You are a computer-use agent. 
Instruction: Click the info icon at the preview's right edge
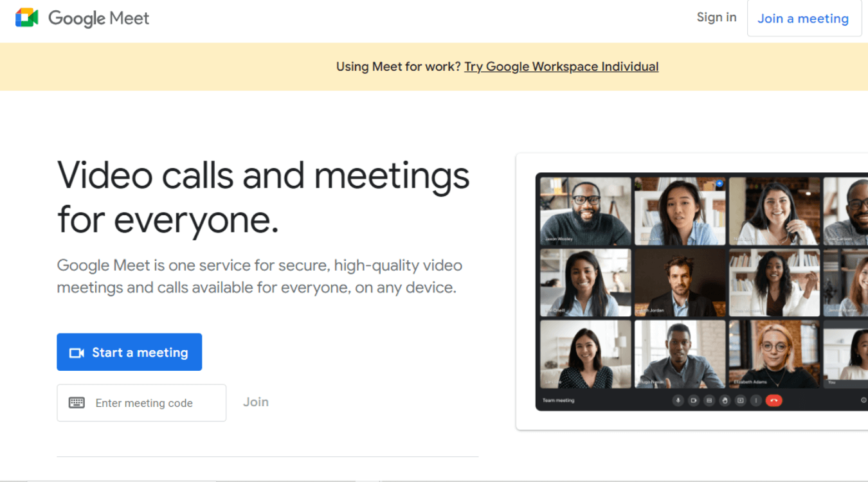pyautogui.click(x=863, y=400)
